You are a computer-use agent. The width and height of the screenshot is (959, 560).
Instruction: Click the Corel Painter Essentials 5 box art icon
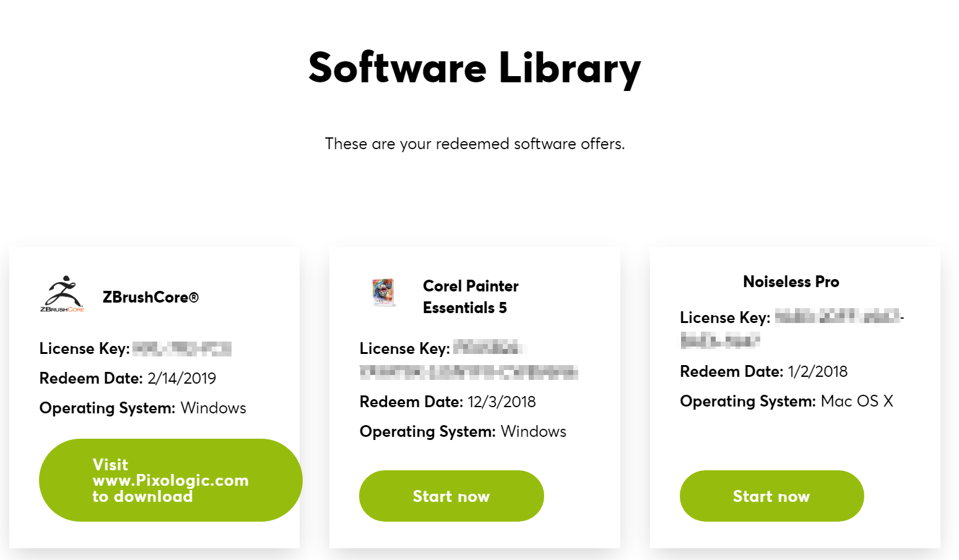click(383, 291)
